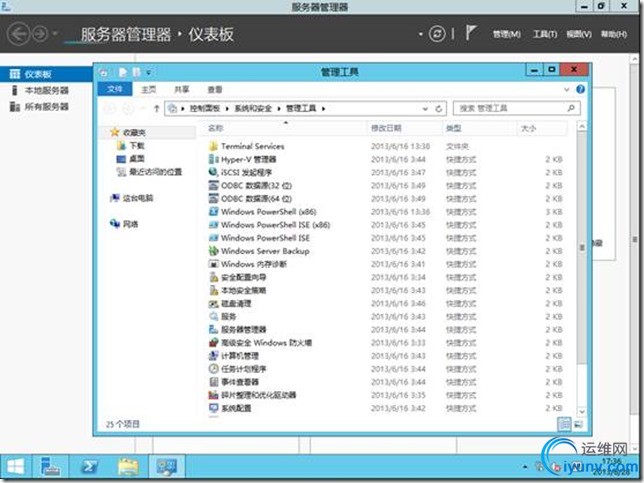This screenshot has height=483, width=644.
Task: Click the refresh icon in Server Manager header
Action: pos(437,34)
